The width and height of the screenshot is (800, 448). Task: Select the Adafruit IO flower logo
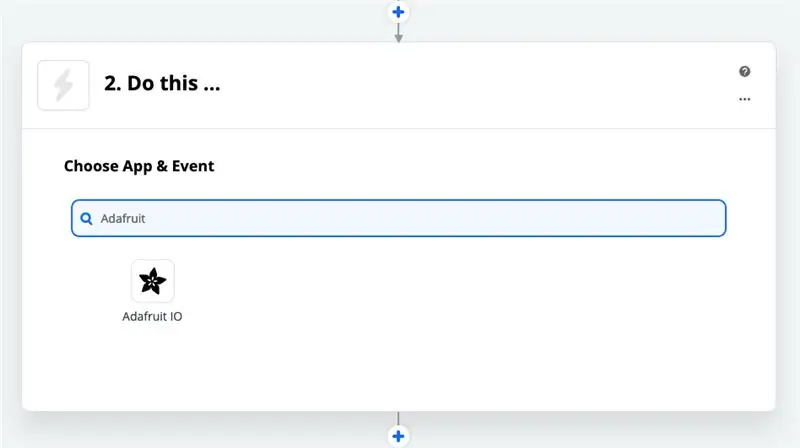153,281
